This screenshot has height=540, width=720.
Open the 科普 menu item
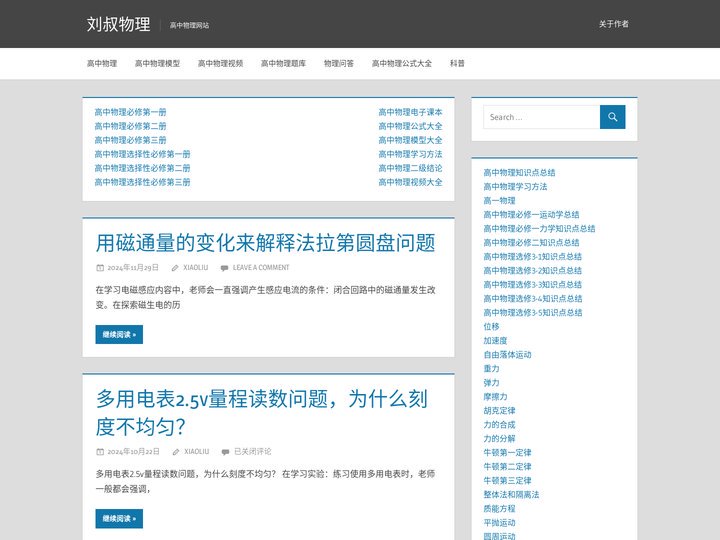click(x=457, y=63)
